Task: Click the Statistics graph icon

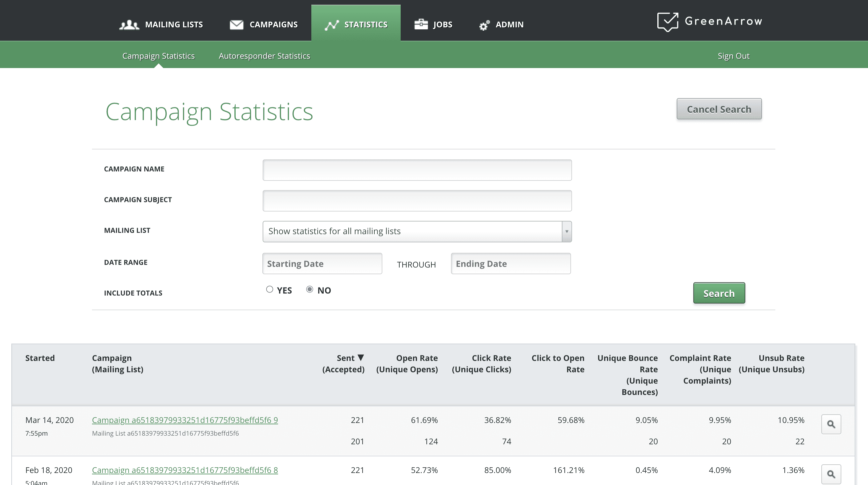Action: [x=333, y=24]
